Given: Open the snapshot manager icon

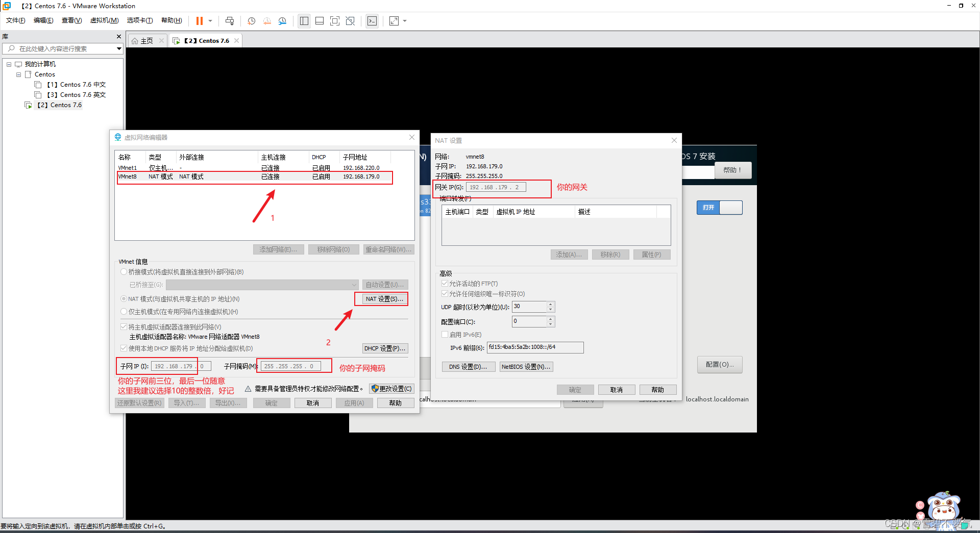Looking at the screenshot, I should [x=282, y=21].
